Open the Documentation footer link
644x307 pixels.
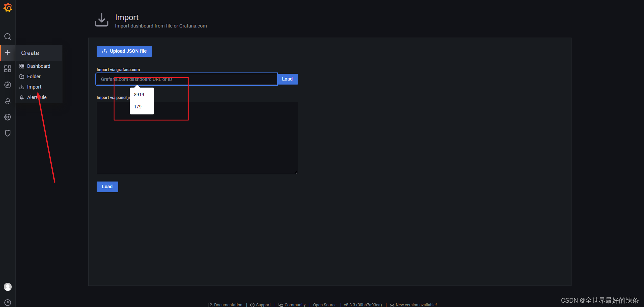(225, 305)
